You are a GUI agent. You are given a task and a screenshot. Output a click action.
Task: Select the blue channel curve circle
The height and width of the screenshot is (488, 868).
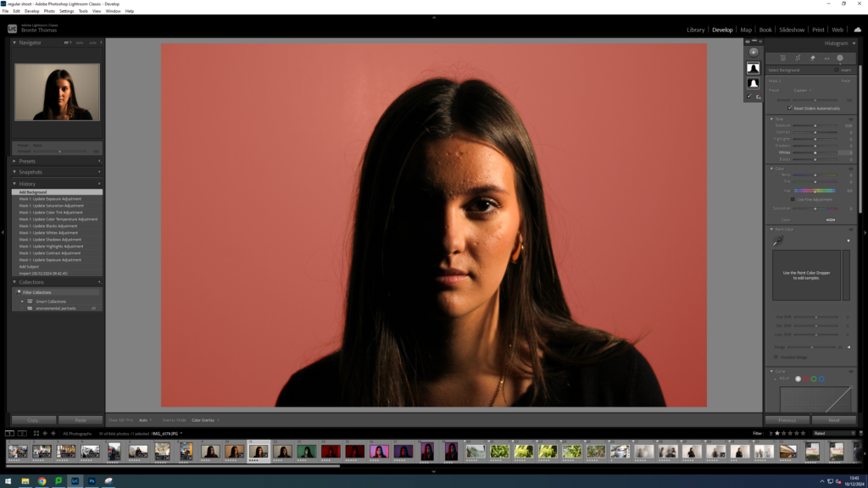click(x=821, y=379)
